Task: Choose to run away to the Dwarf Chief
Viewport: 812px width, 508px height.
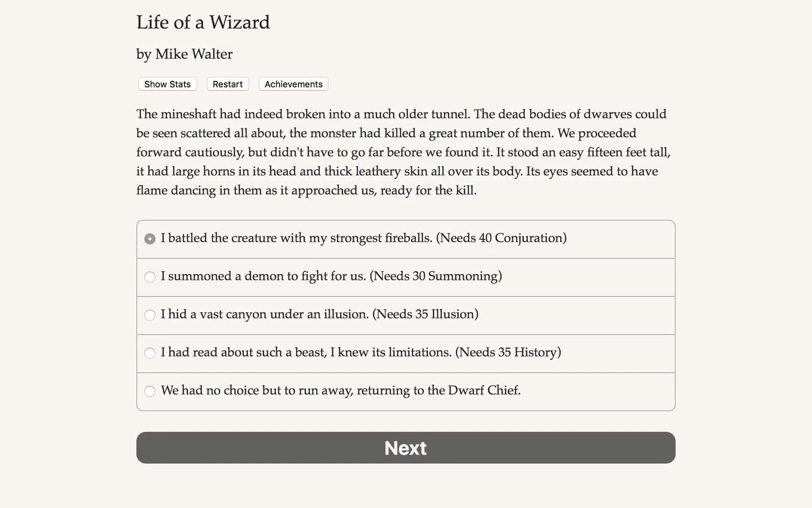Action: 150,391
